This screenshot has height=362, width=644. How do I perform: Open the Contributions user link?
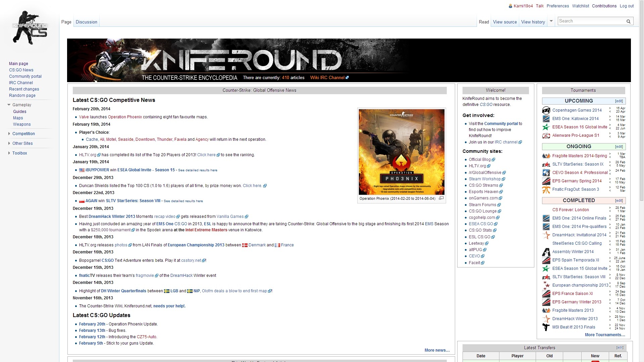pos(604,6)
